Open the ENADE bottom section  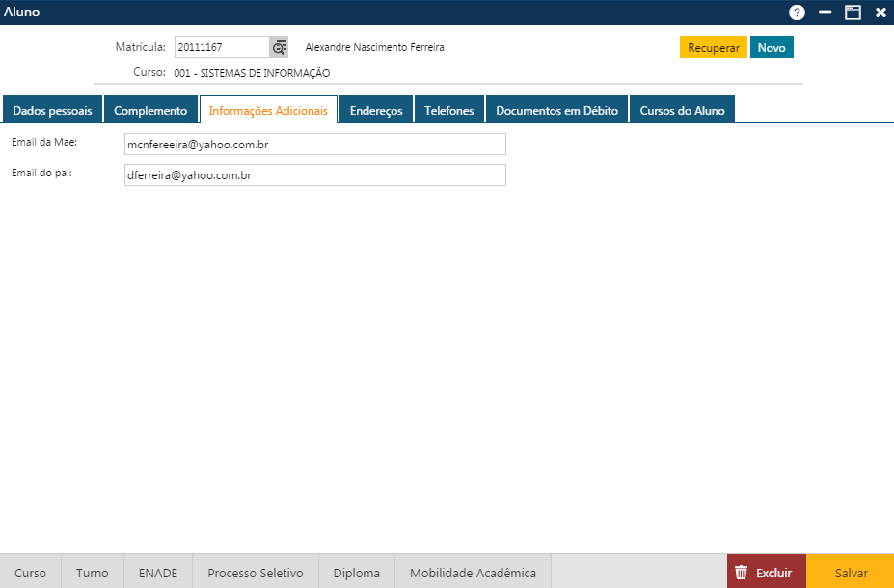click(158, 573)
